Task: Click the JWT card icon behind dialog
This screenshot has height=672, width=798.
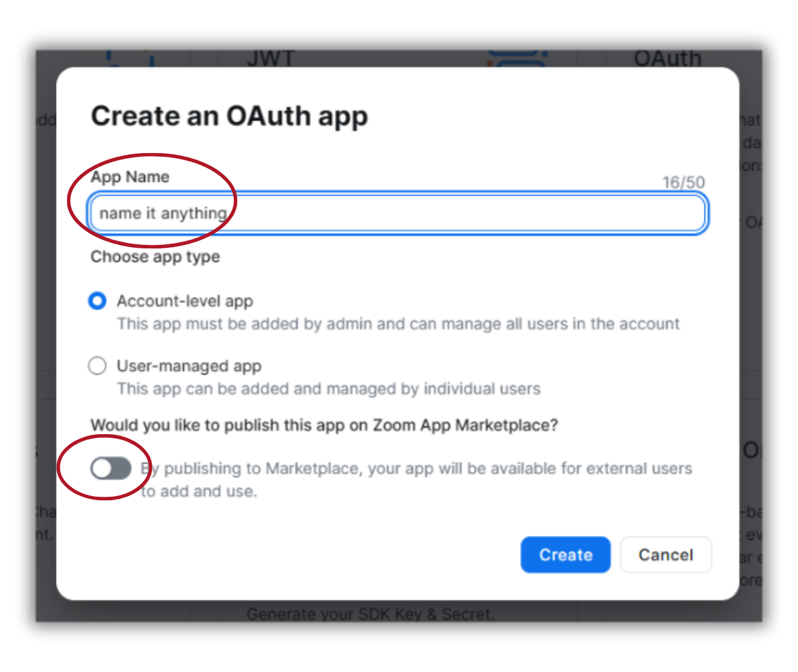Action: 130,58
